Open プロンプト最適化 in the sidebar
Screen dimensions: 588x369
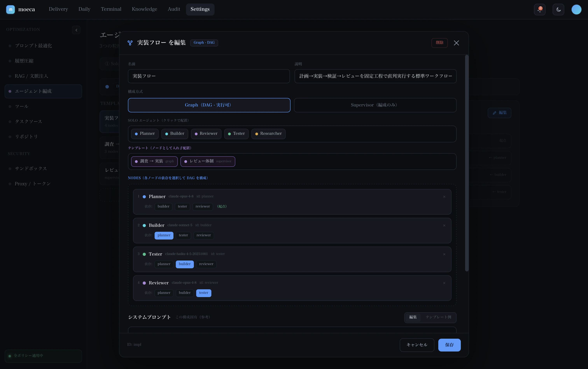(x=43, y=46)
